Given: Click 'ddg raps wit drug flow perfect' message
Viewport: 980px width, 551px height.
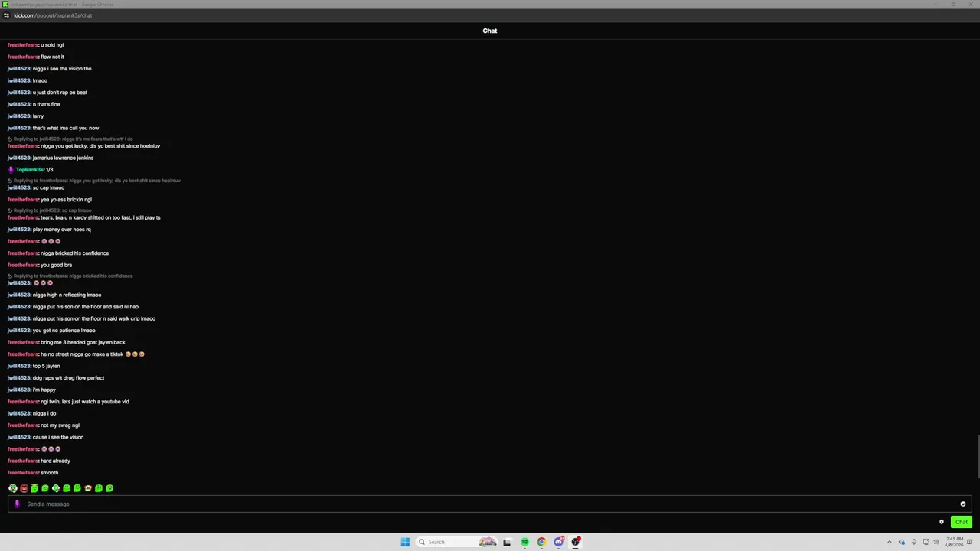Looking at the screenshot, I should [x=68, y=378].
